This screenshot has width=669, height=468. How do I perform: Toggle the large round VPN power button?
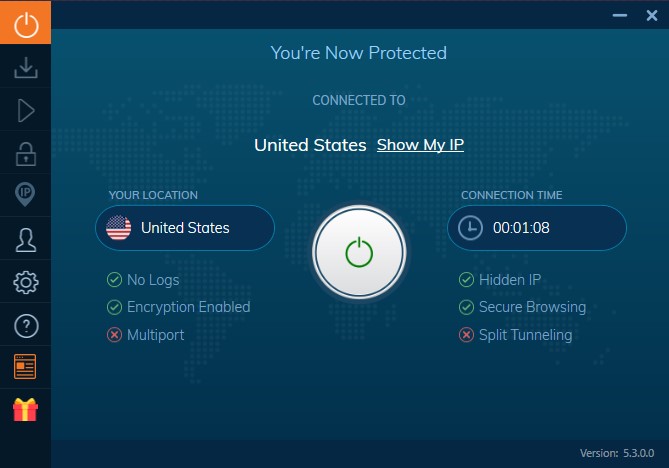tap(359, 252)
